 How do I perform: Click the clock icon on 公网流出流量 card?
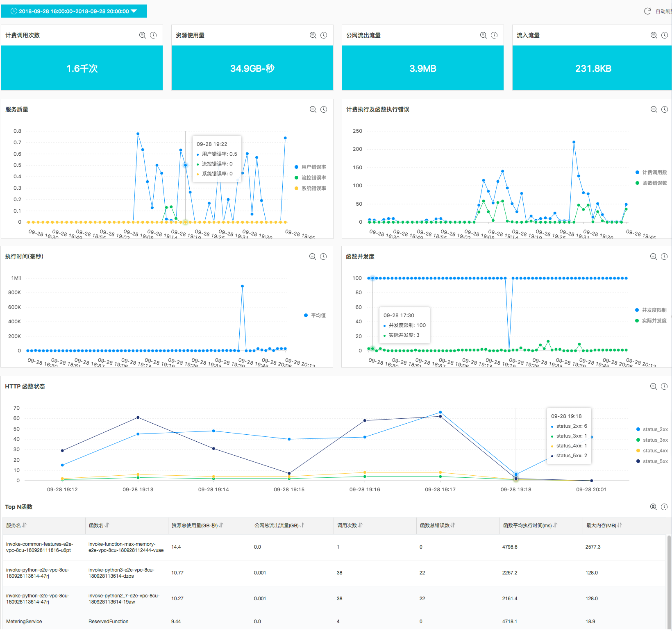[494, 35]
